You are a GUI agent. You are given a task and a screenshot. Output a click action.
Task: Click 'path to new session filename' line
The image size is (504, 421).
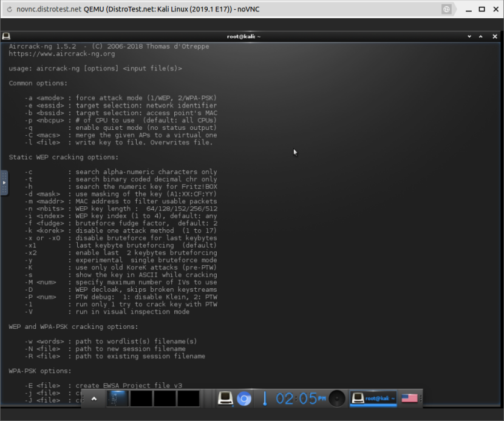click(x=105, y=349)
